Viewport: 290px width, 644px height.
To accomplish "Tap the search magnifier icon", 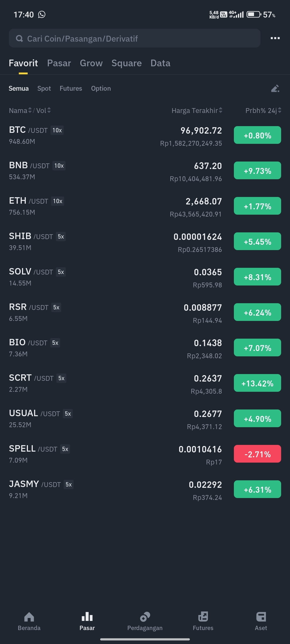I will [19, 38].
